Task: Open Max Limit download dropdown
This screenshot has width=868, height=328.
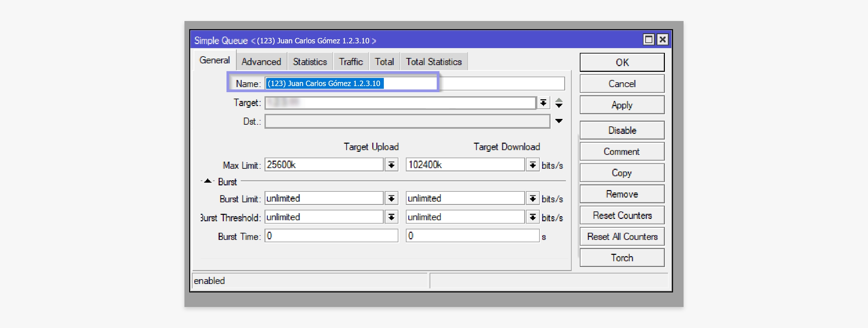Action: click(x=533, y=165)
